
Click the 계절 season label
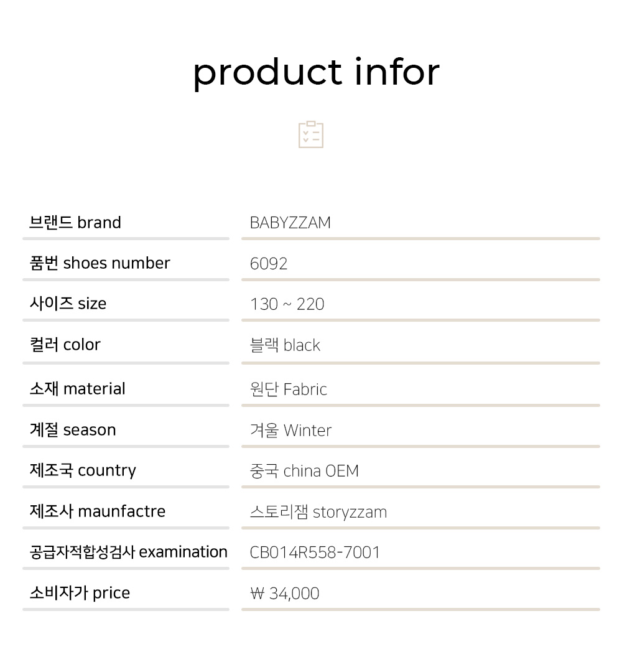[x=72, y=430]
